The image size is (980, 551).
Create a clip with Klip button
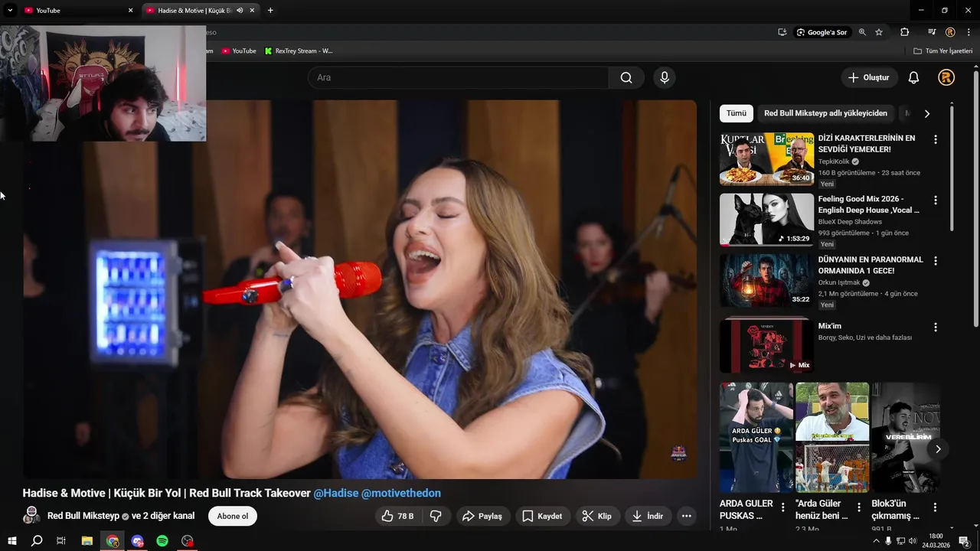(597, 516)
